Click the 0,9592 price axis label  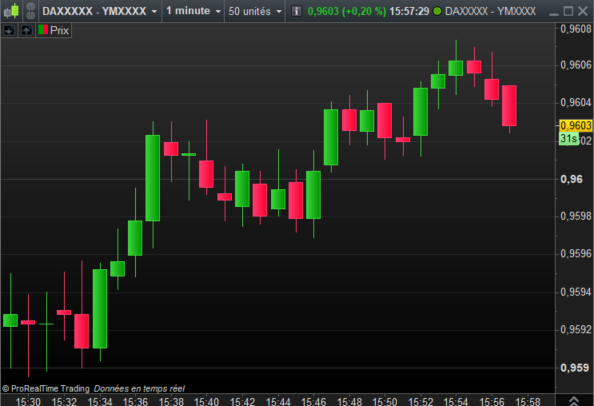tap(576, 329)
